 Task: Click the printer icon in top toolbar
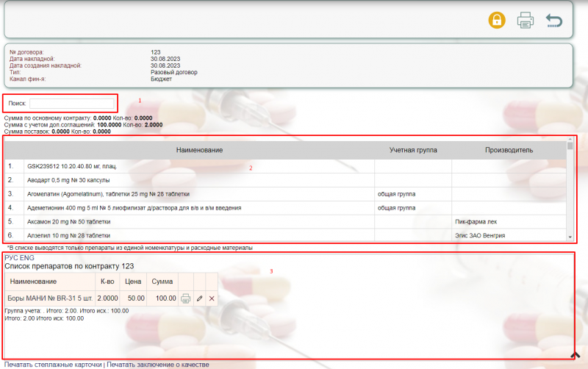tap(526, 20)
